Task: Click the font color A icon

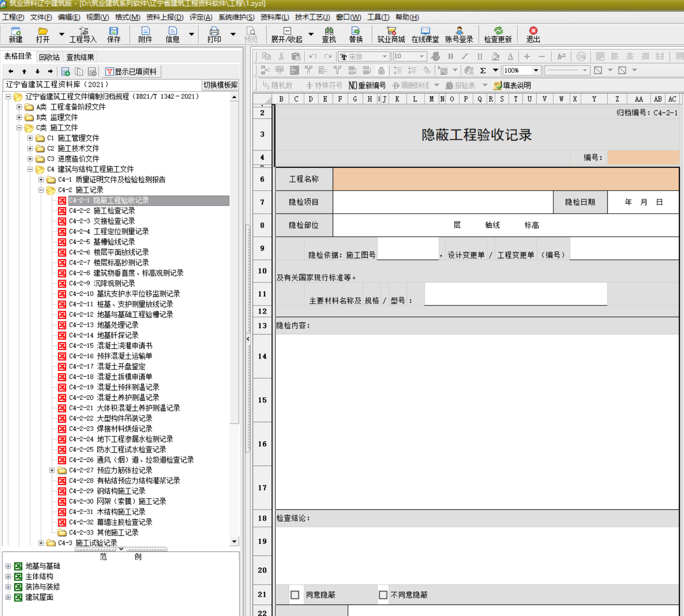Action: [510, 56]
